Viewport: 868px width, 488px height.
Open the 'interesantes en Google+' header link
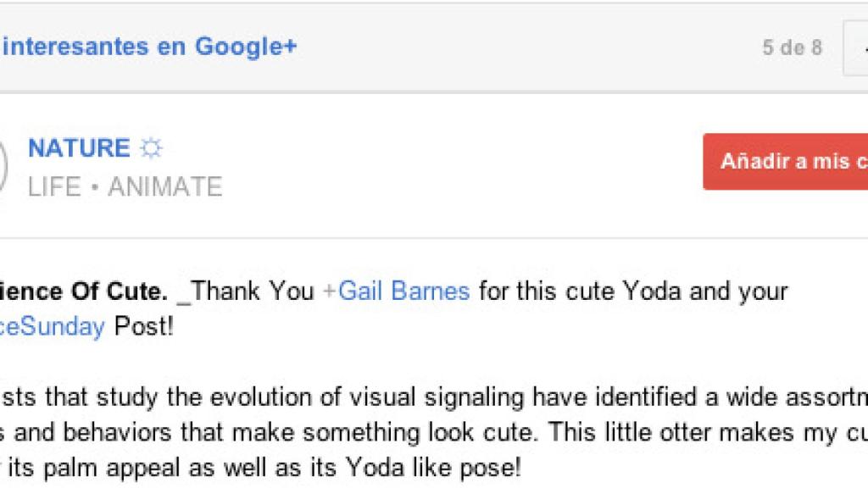pyautogui.click(x=149, y=47)
